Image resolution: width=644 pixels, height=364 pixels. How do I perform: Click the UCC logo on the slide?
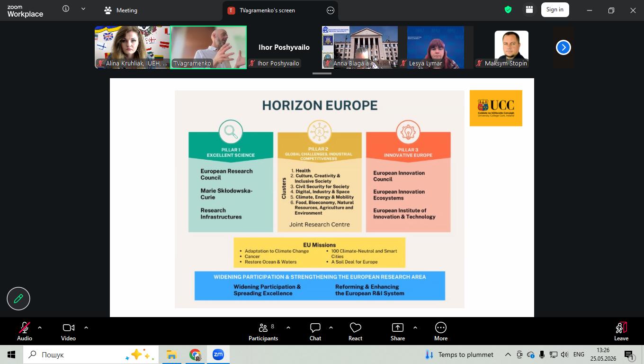coord(496,108)
